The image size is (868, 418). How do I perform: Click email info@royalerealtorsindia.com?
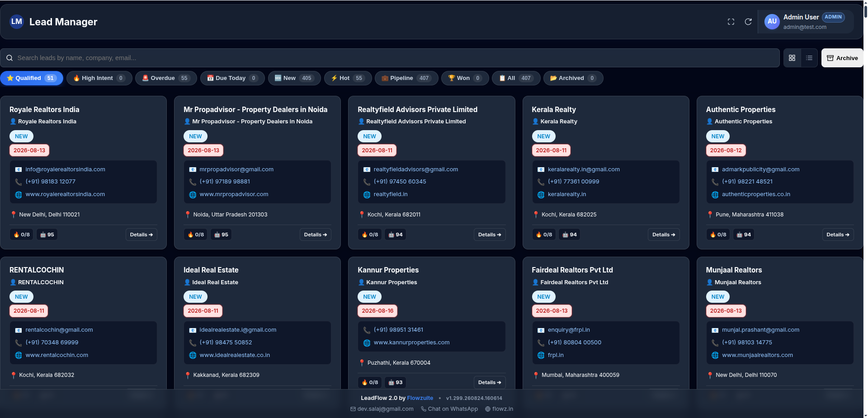pos(65,169)
